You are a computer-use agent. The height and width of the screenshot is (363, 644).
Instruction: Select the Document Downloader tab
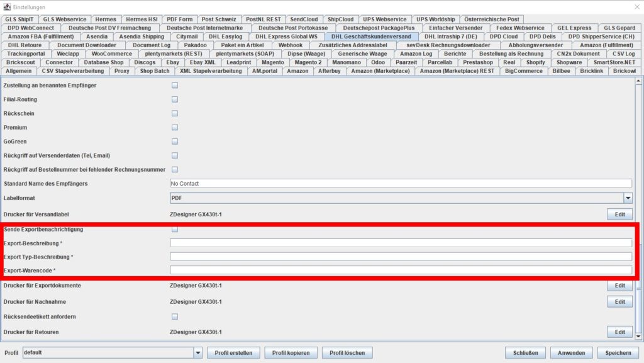coord(87,45)
